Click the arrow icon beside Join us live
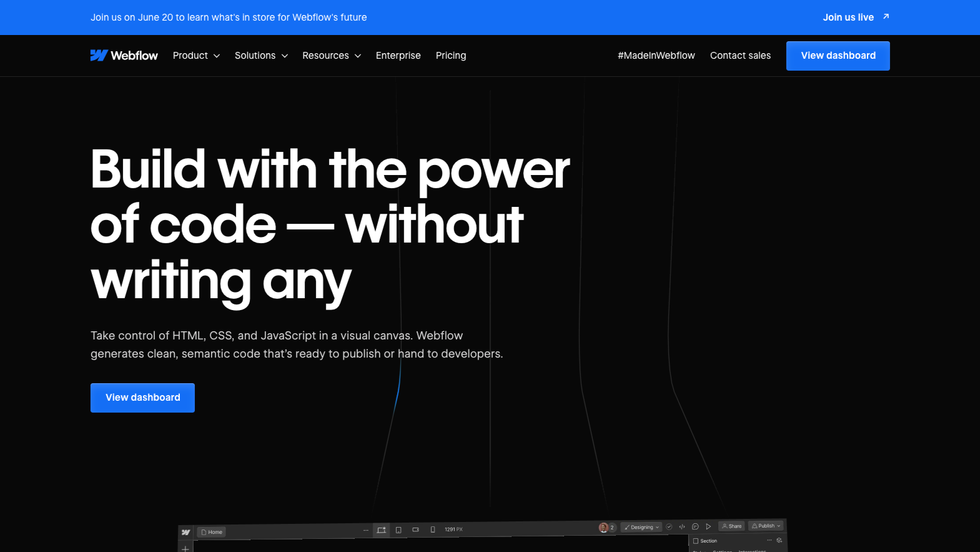 click(886, 17)
